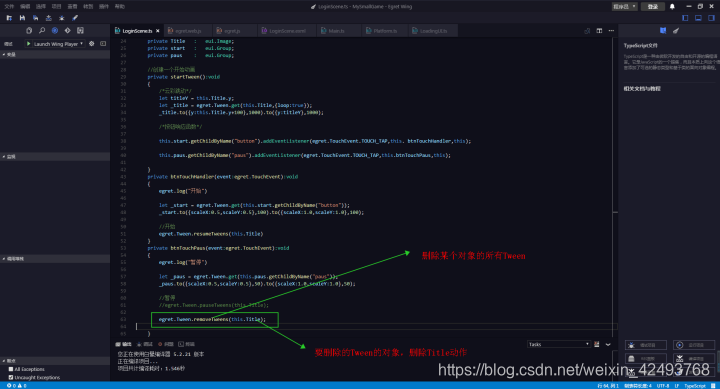
Task: Open the Help menu at menu bar end
Action: [119, 6]
